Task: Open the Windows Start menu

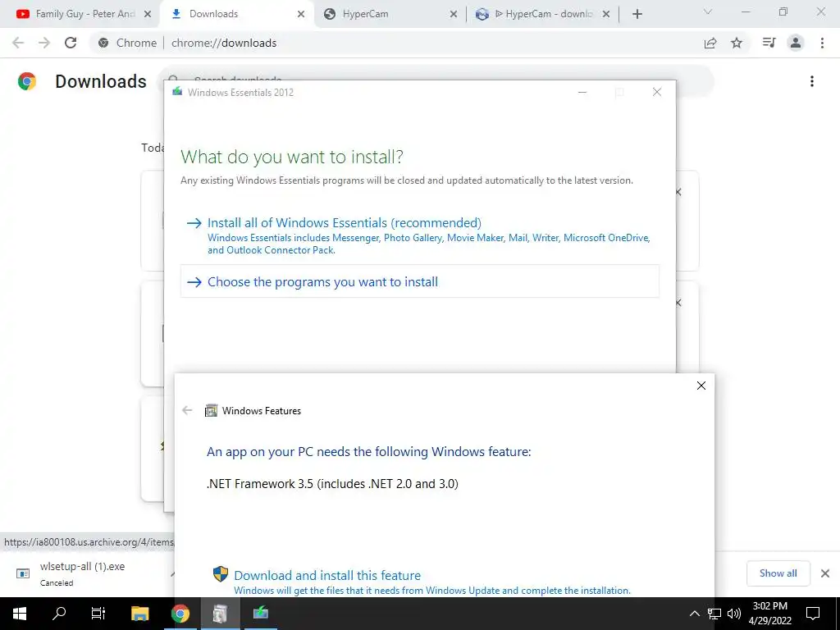Action: pos(20,614)
